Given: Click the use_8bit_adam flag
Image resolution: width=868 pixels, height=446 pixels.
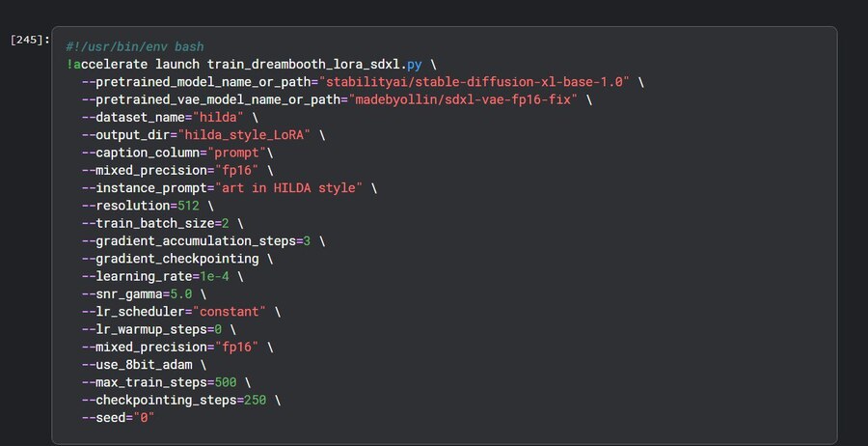Looking at the screenshot, I should click(143, 363).
